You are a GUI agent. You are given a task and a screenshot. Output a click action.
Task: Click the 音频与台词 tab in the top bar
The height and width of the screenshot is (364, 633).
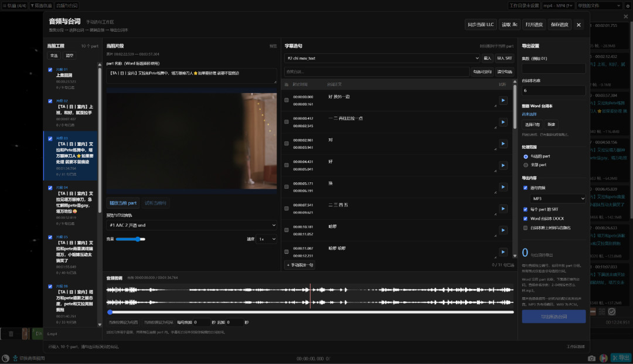67,6
